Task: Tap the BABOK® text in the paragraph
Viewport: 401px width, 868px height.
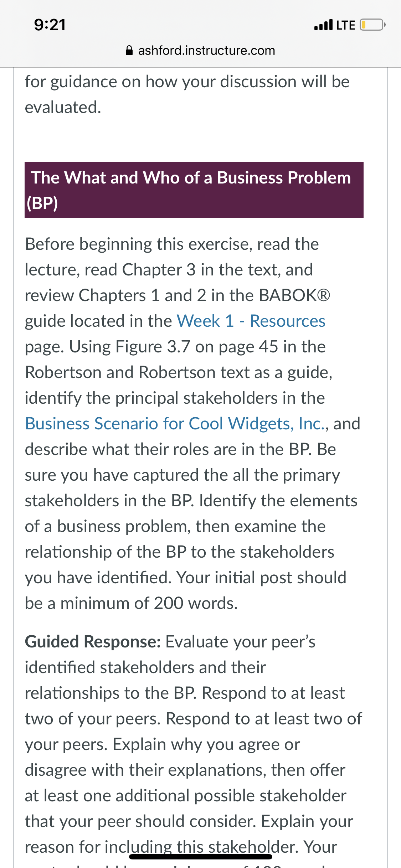Action: 294,295
